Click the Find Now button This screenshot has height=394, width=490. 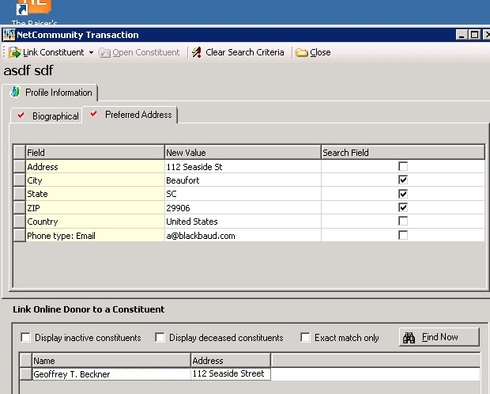439,337
